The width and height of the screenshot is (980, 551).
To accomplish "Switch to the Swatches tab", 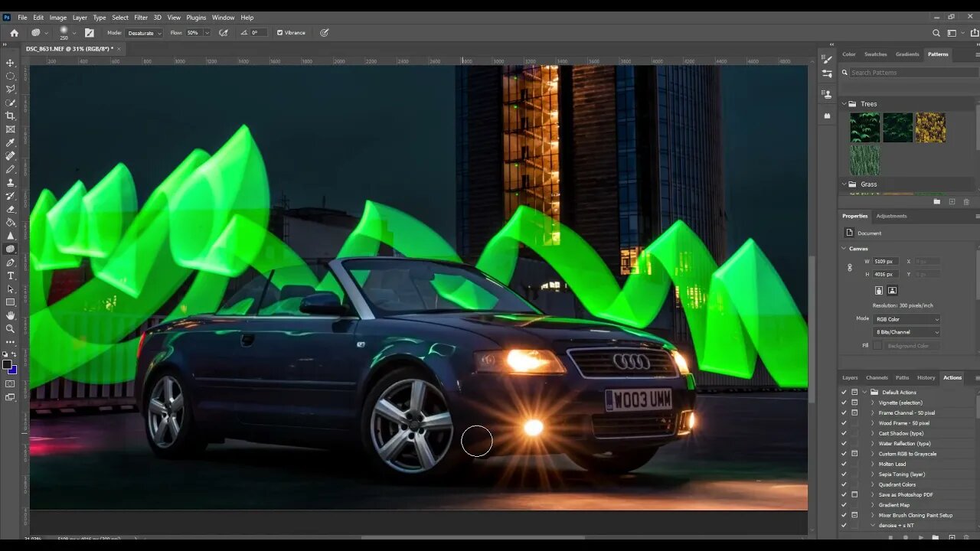I will coord(875,54).
